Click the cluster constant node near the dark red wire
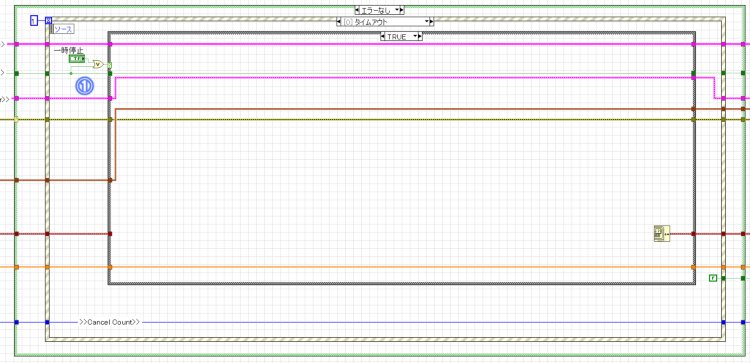Screen dimensions: 750x363 pyautogui.click(x=662, y=234)
